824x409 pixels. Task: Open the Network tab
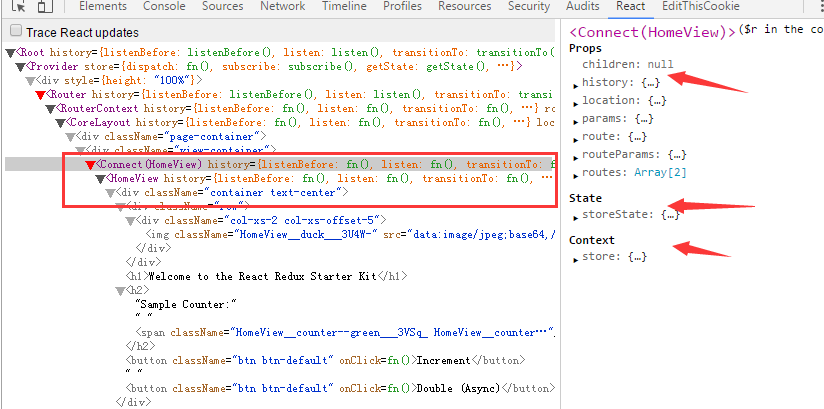282,6
